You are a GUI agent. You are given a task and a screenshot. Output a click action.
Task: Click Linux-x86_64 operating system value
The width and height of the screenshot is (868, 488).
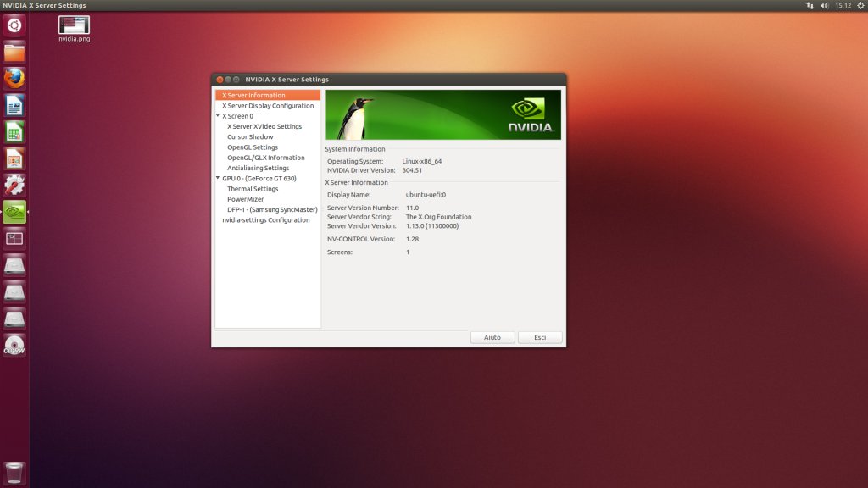(x=422, y=162)
